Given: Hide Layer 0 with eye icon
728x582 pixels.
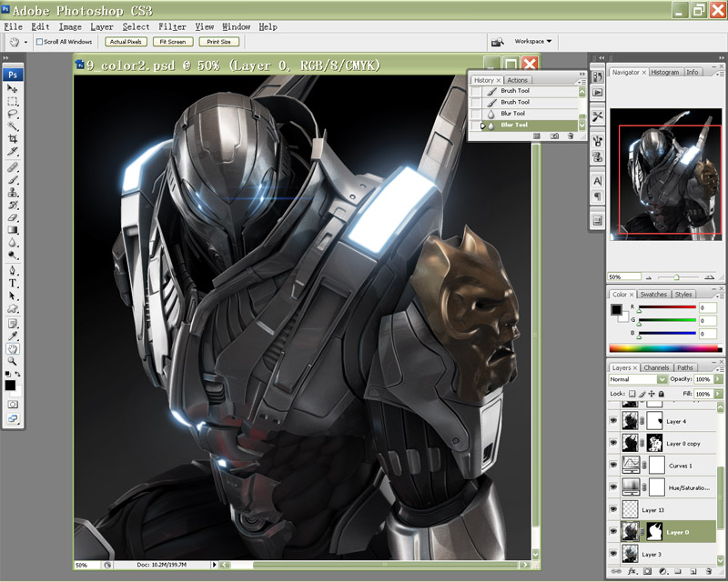Looking at the screenshot, I should [x=613, y=532].
